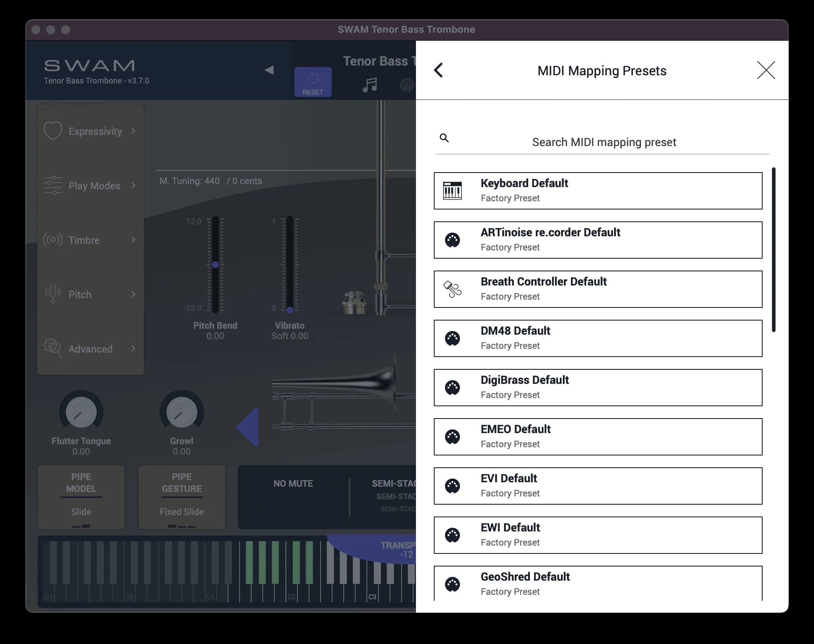Image resolution: width=814 pixels, height=644 pixels.
Task: Expand the Advanced section chevron
Action: (x=133, y=349)
